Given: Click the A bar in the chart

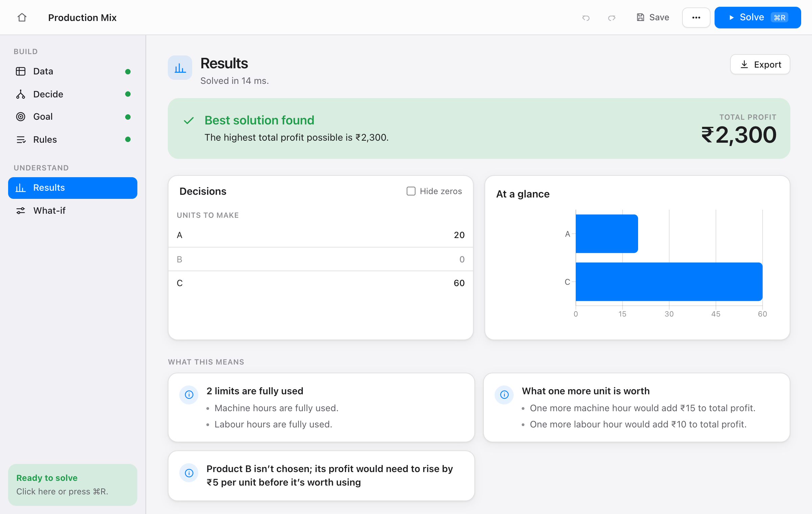Looking at the screenshot, I should coord(607,234).
